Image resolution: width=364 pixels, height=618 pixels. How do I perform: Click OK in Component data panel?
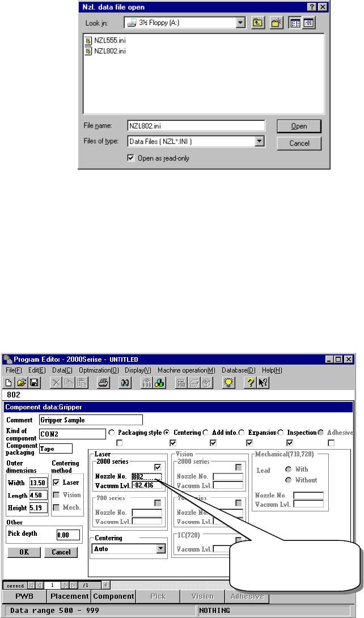(24, 552)
